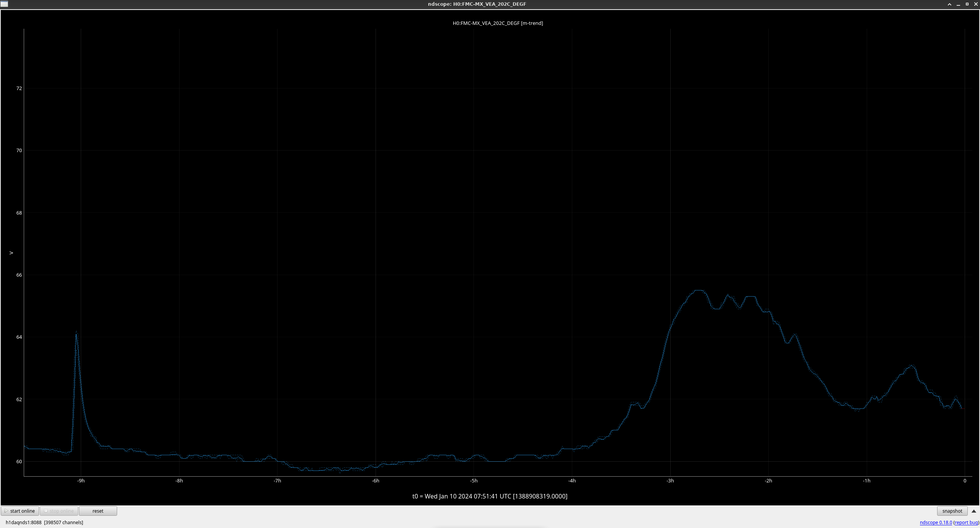Click the window title ndscope: H0:FMC-MX_VEA_202C_DEGF
980x528 pixels.
[x=477, y=4]
